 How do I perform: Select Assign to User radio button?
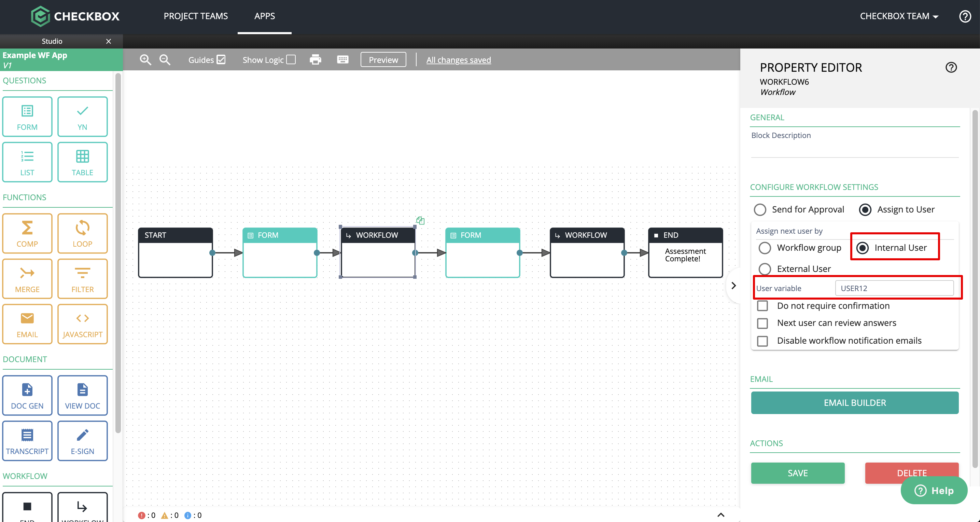(x=865, y=210)
